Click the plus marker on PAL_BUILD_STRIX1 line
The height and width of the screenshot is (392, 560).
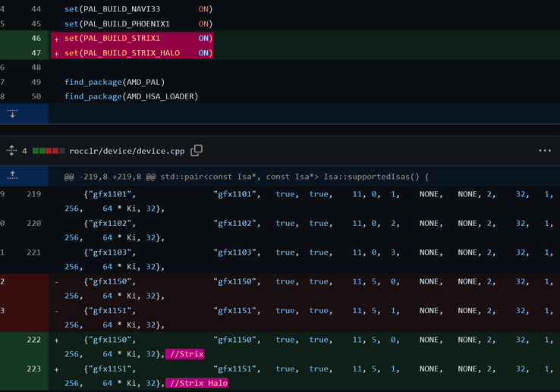click(56, 38)
